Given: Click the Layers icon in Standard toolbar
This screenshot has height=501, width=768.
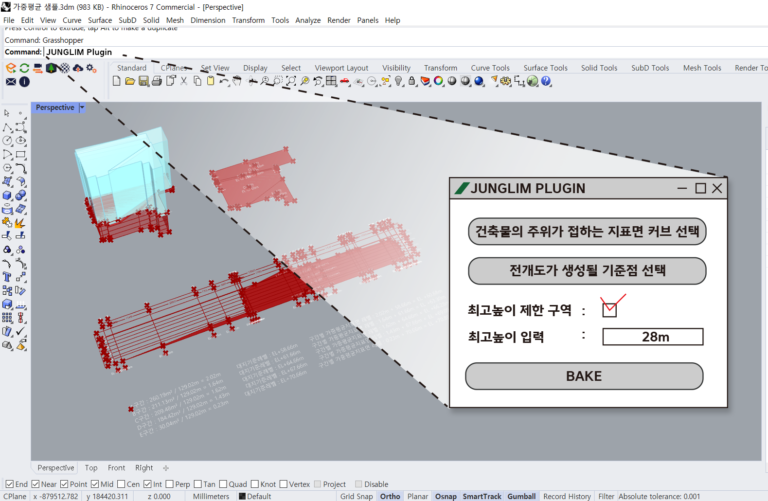Looking at the screenshot, I should click(x=425, y=81).
